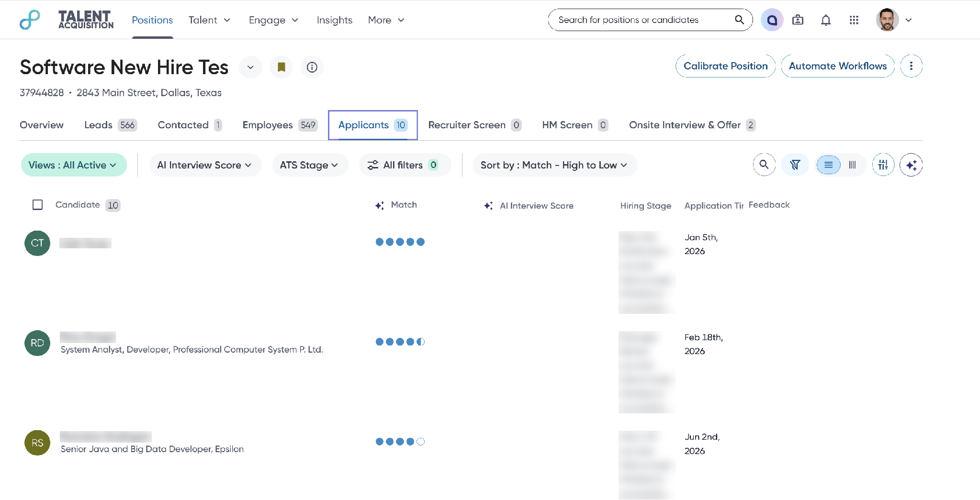
Task: Switch to the Onsite Interview & Offer tab
Action: tap(692, 125)
